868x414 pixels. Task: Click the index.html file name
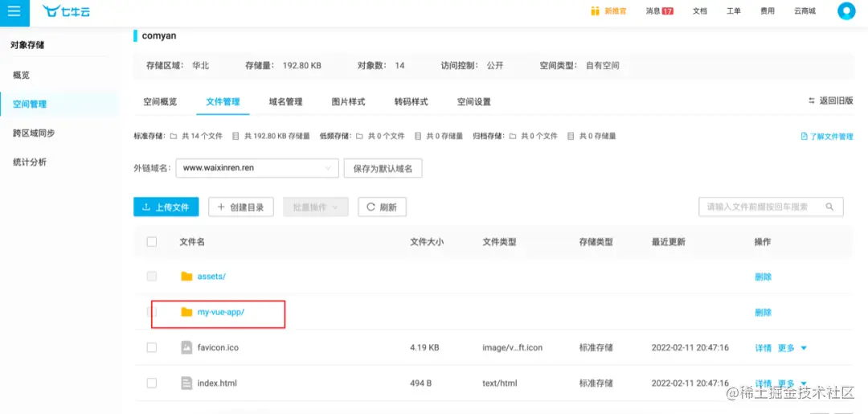coord(217,383)
